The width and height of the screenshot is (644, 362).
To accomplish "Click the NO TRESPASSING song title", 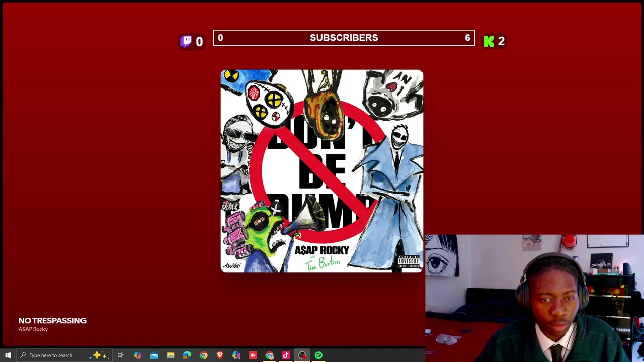I will coord(52,320).
